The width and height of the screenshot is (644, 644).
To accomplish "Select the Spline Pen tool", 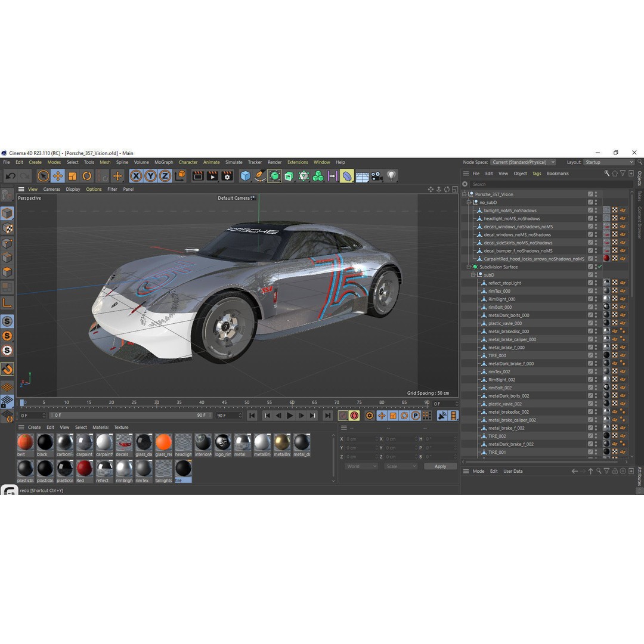I will point(260,176).
